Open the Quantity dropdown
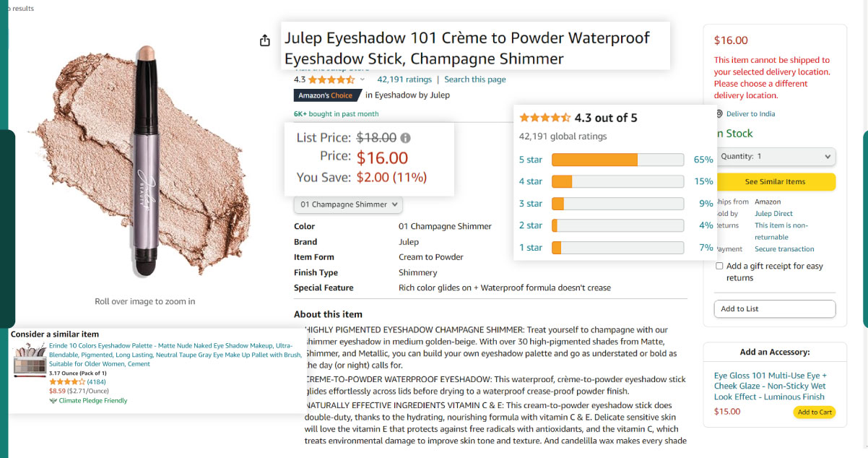868x458 pixels. (x=775, y=157)
